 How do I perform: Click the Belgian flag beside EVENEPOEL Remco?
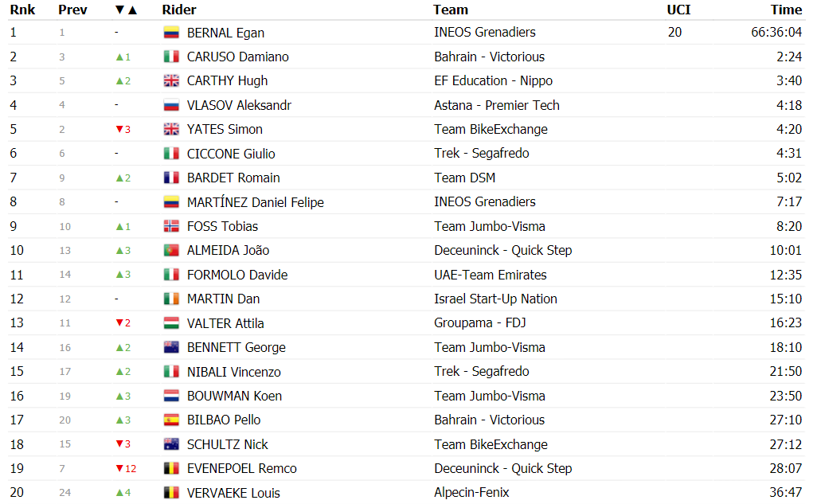tap(171, 469)
